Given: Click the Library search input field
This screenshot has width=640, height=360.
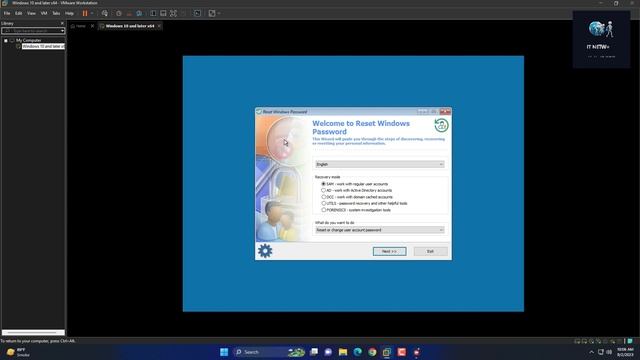Looking at the screenshot, I should click(x=31, y=31).
